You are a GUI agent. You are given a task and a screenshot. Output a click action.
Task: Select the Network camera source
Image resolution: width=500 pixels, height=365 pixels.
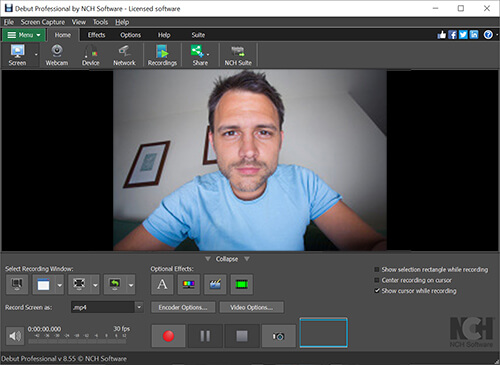[124, 55]
